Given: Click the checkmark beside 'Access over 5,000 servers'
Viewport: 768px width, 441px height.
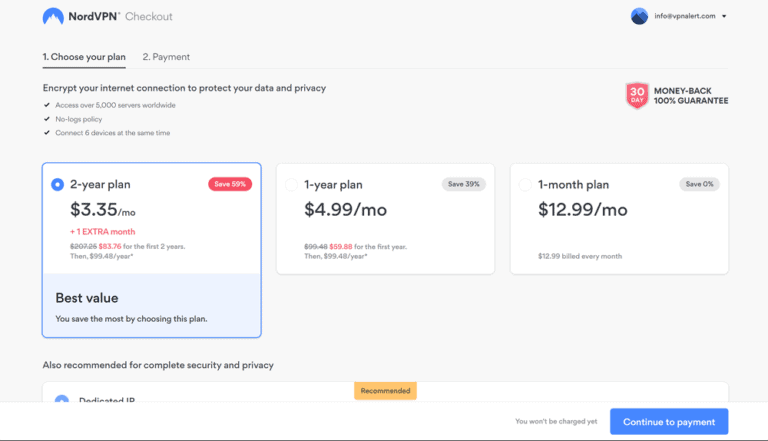Looking at the screenshot, I should click(46, 105).
